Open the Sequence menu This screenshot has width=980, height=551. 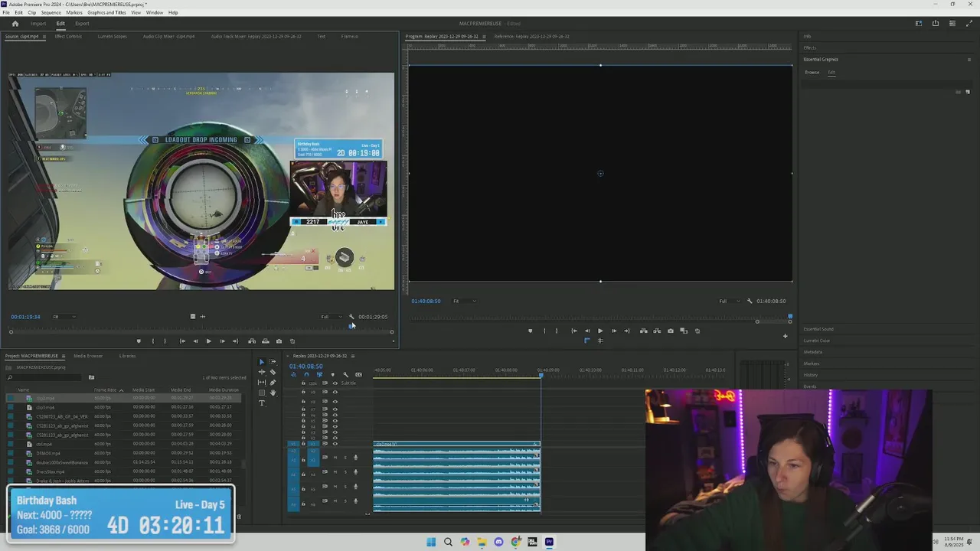coord(51,13)
